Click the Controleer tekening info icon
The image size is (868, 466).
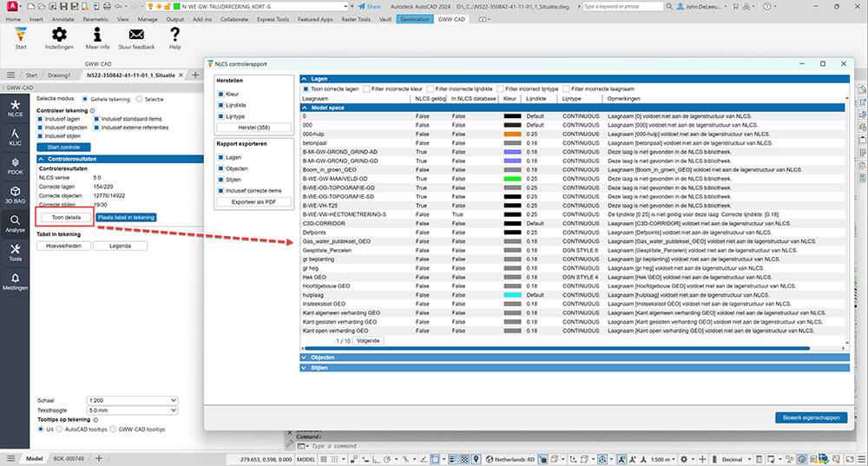93,110
